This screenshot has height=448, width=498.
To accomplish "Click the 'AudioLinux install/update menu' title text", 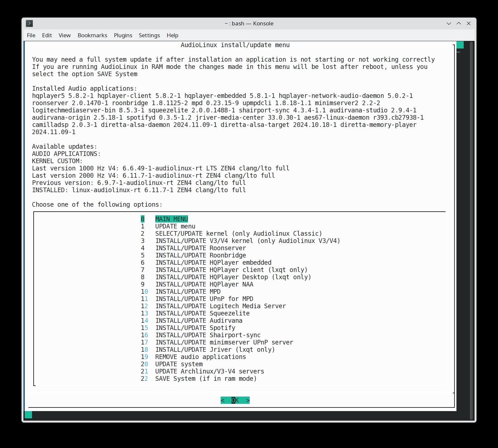I will click(235, 45).
